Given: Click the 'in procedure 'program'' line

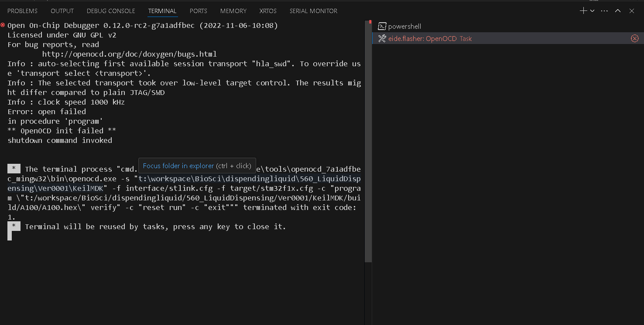Looking at the screenshot, I should [55, 121].
